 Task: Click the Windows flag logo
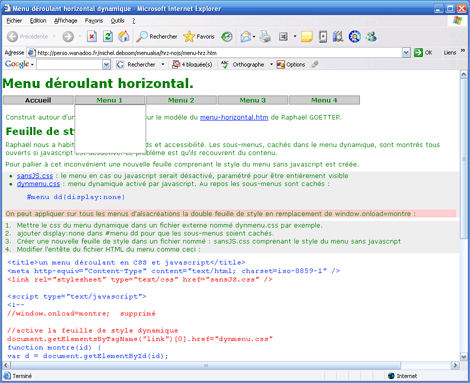(x=457, y=20)
